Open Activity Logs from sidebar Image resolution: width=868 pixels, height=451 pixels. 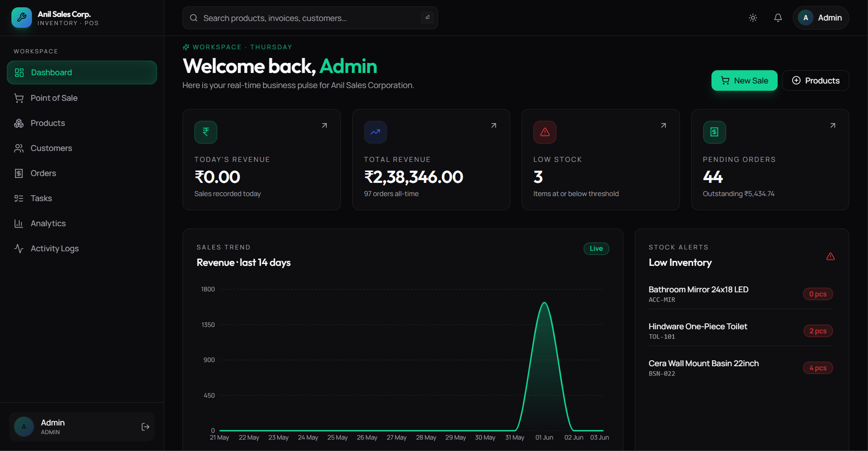[x=82, y=249]
